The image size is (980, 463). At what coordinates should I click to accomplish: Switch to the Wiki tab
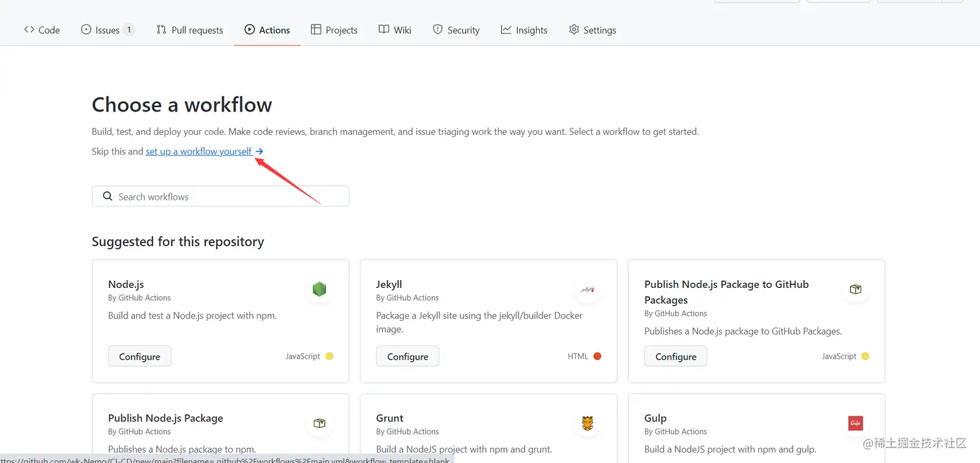click(395, 30)
